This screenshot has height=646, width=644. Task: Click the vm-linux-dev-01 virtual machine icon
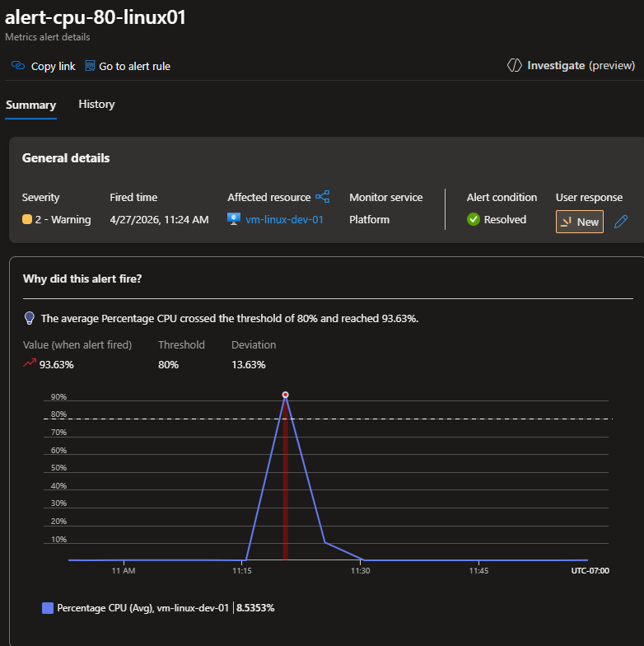(x=234, y=219)
